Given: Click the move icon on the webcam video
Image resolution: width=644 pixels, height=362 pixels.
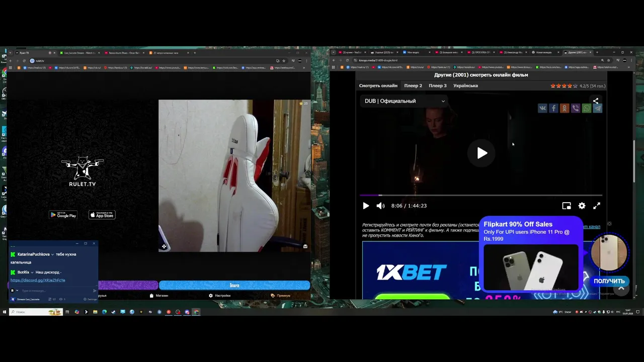Looking at the screenshot, I should [x=164, y=246].
